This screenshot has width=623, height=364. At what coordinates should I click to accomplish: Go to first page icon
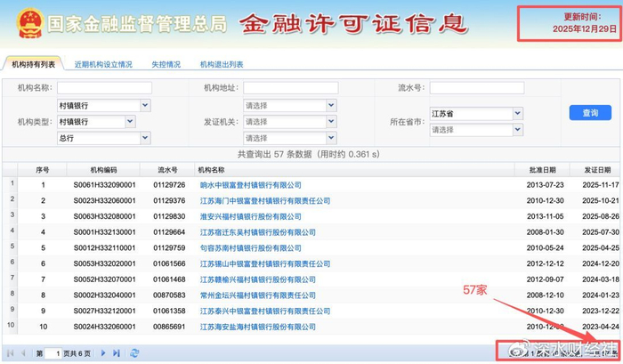[x=11, y=352]
